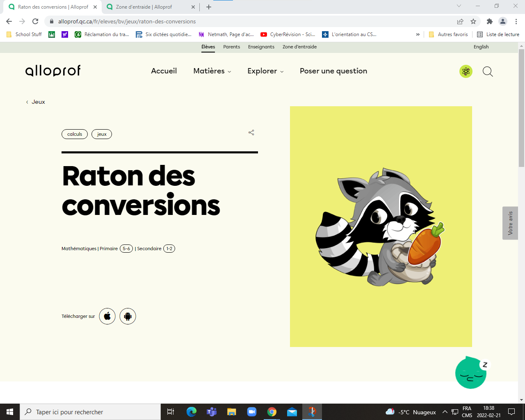Image resolution: width=525 pixels, height=420 pixels.
Task: Click the share icon above the title
Action: pos(251,132)
